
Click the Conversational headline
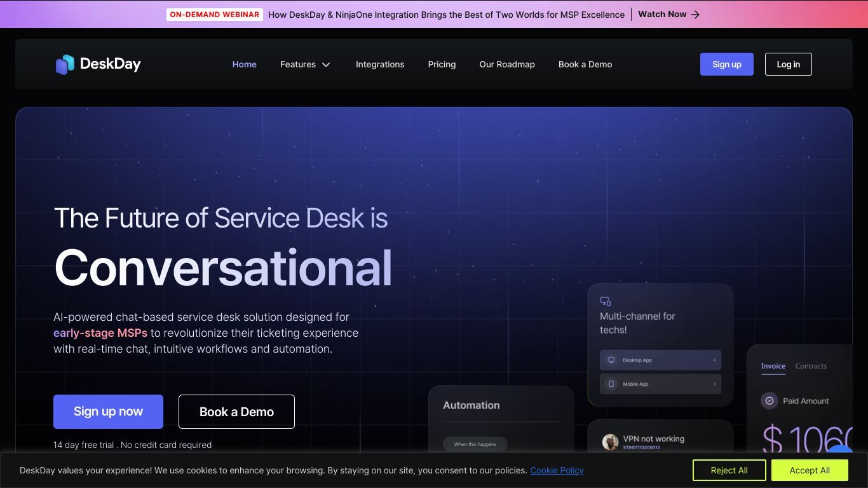tap(223, 268)
